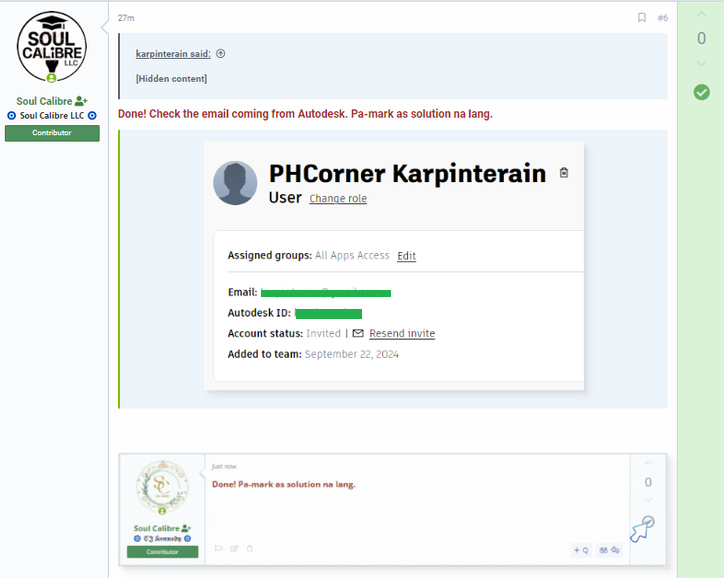Click the Resend invite link
Image resolution: width=724 pixels, height=578 pixels.
[402, 333]
